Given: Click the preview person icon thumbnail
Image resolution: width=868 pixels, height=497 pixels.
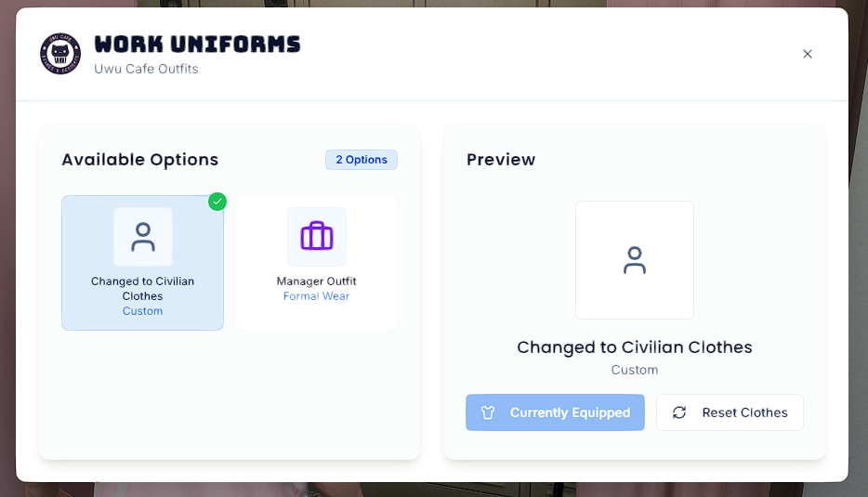Looking at the screenshot, I should (635, 260).
